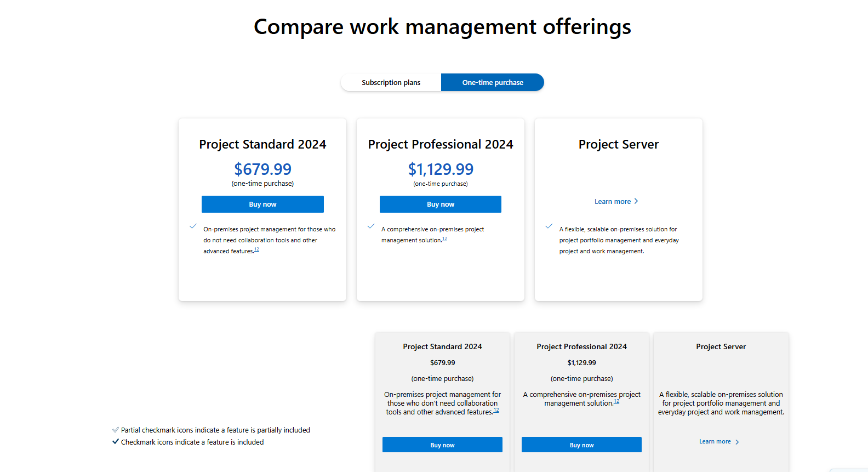Click "(one-time purchase)" in the Project Standard pricing card
Viewport: 868px width, 472px height.
tap(262, 184)
